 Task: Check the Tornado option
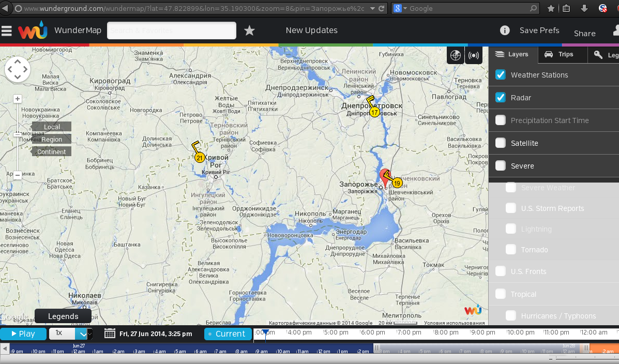pos(511,250)
